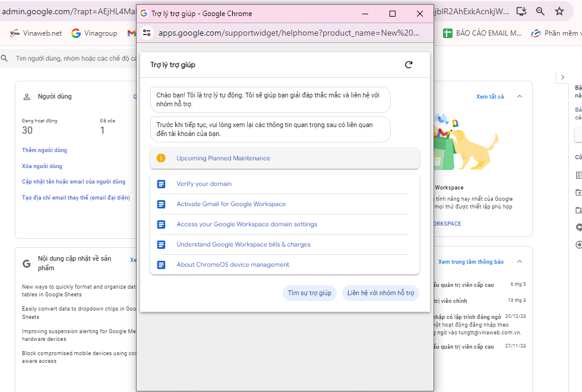Click the install app icon in address bar
Image resolution: width=582 pixels, height=392 pixels.
pos(521,11)
